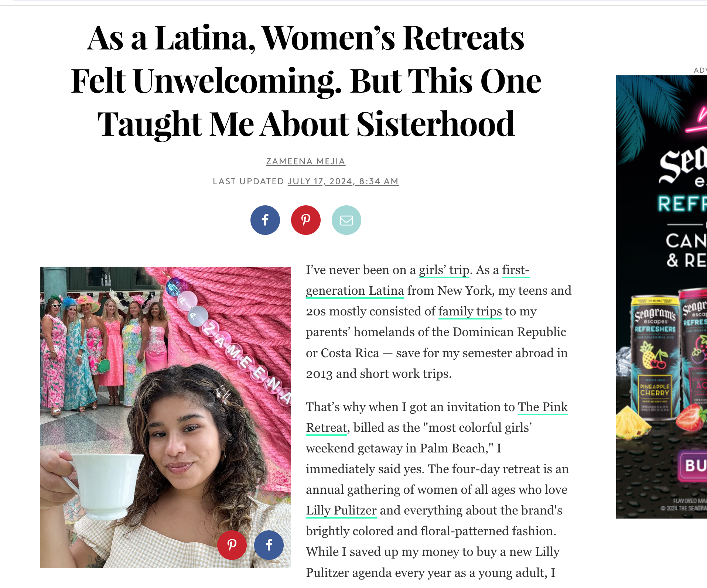The height and width of the screenshot is (588, 707).
Task: Click the article headline about women's retreats
Action: [306, 81]
